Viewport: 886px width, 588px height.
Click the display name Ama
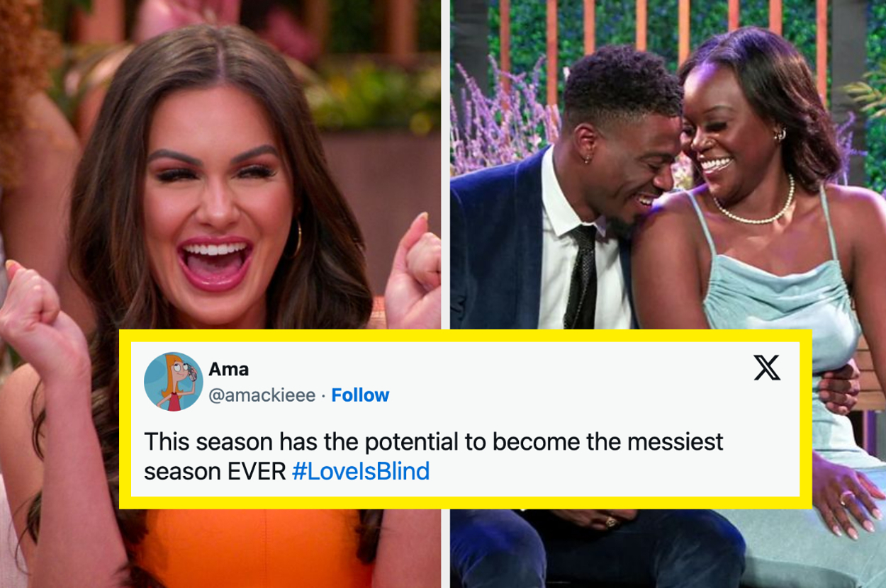[x=228, y=368]
